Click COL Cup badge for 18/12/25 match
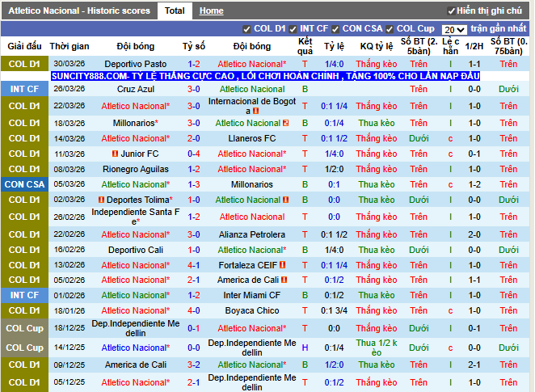This screenshot has width=535, height=392. tap(24, 328)
